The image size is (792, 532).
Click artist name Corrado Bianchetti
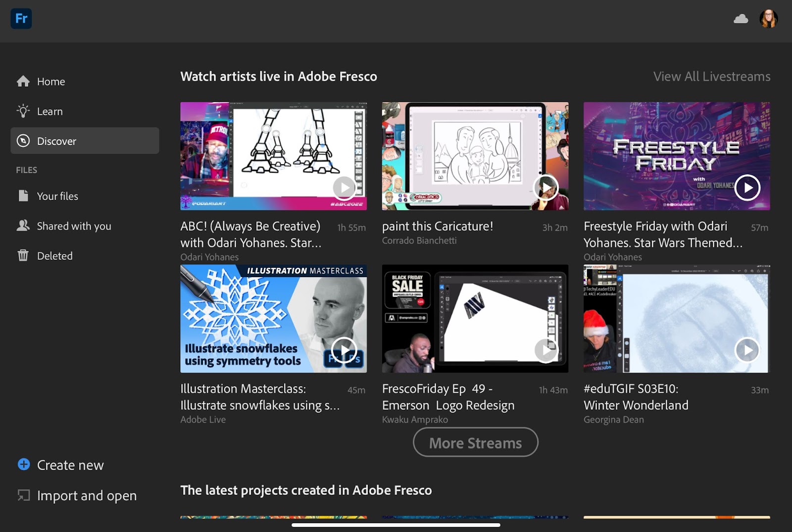419,241
